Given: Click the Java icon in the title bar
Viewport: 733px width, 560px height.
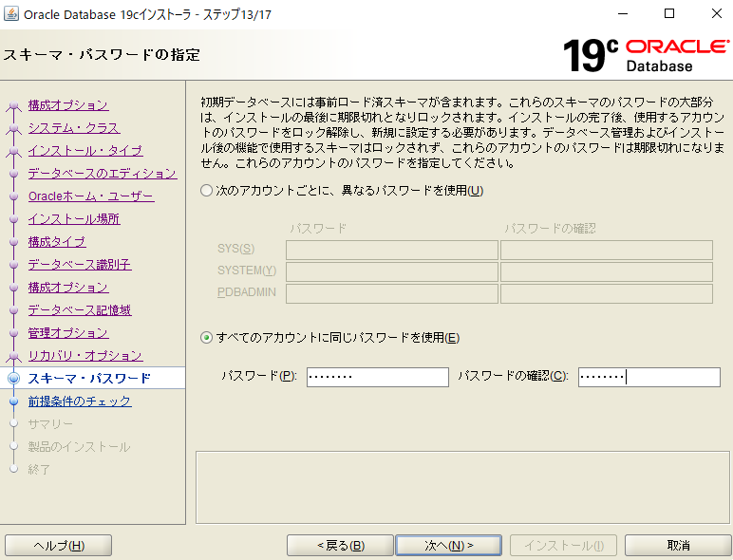Looking at the screenshot, I should (x=11, y=13).
